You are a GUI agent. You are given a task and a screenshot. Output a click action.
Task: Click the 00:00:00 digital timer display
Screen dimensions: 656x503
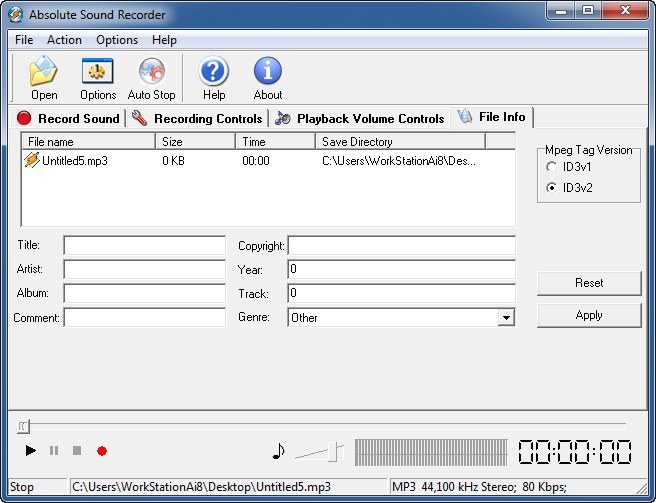click(575, 452)
